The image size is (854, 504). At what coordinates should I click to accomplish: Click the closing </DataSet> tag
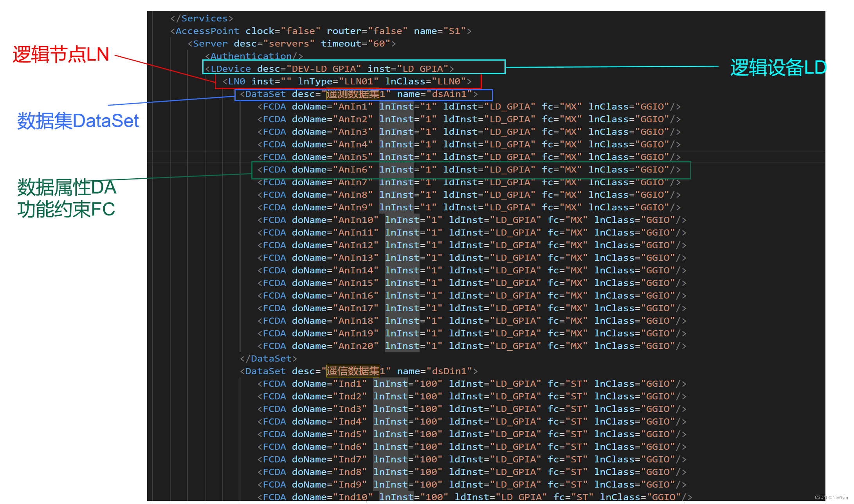pos(268,359)
